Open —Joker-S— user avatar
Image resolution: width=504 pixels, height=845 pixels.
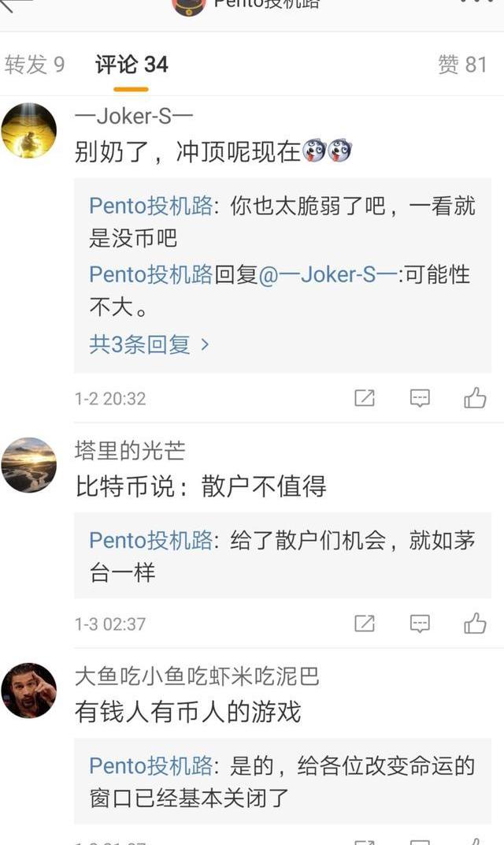point(29,131)
